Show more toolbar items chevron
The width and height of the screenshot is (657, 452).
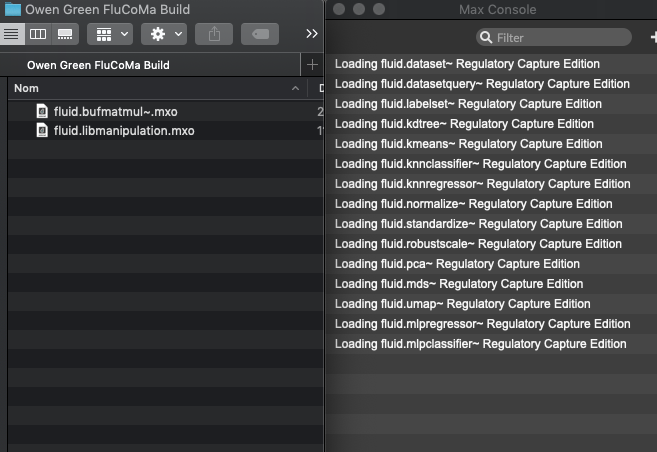312,34
